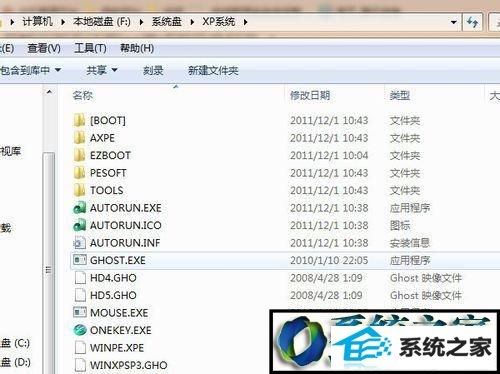Sort files by 名称 column header
The image size is (500, 374).
point(82,95)
